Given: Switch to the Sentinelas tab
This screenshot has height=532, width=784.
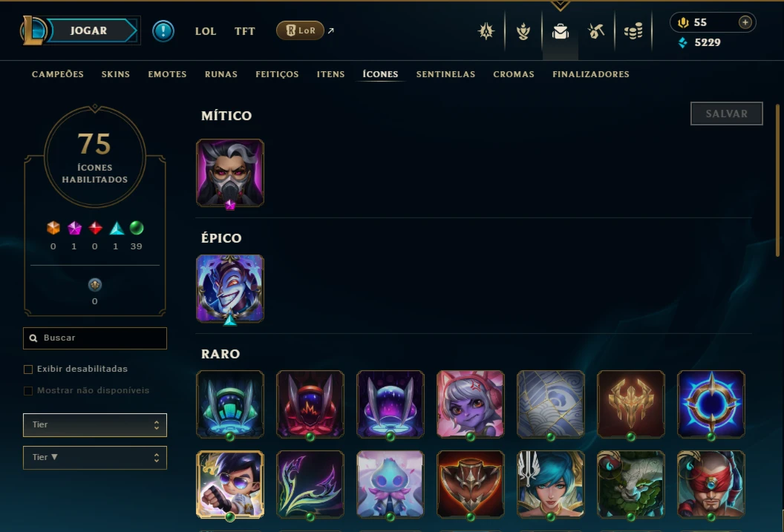Looking at the screenshot, I should pyautogui.click(x=445, y=74).
